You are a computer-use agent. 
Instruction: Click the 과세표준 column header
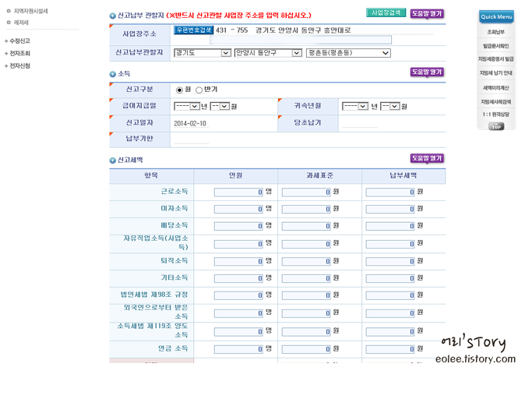(319, 175)
